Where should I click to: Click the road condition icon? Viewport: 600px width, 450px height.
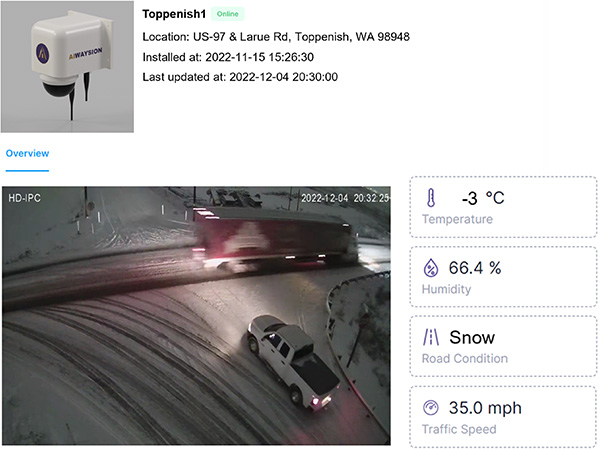click(431, 338)
